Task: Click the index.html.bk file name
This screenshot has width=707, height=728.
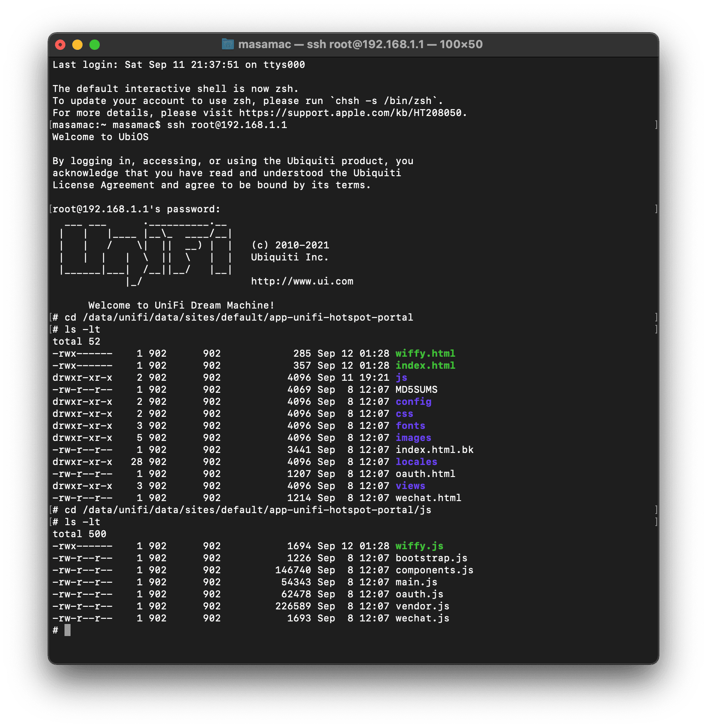Action: [x=434, y=450]
